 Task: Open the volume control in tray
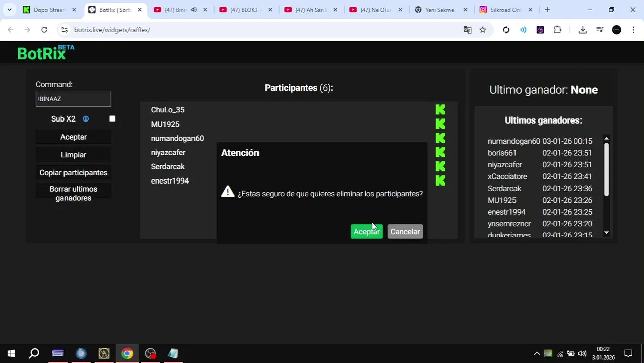582,354
